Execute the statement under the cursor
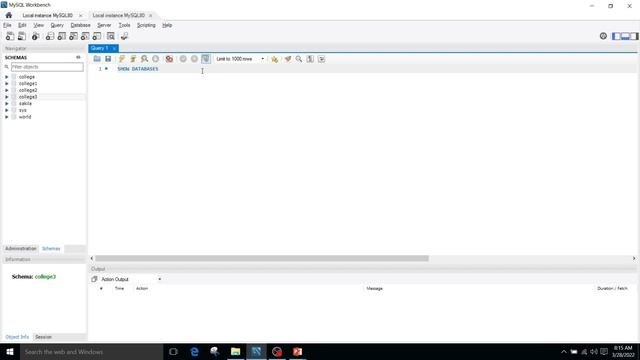640x360 pixels. point(133,59)
